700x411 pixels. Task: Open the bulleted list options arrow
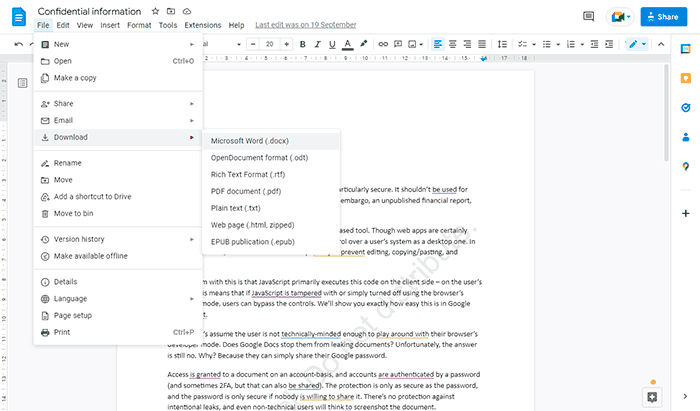[x=558, y=45]
